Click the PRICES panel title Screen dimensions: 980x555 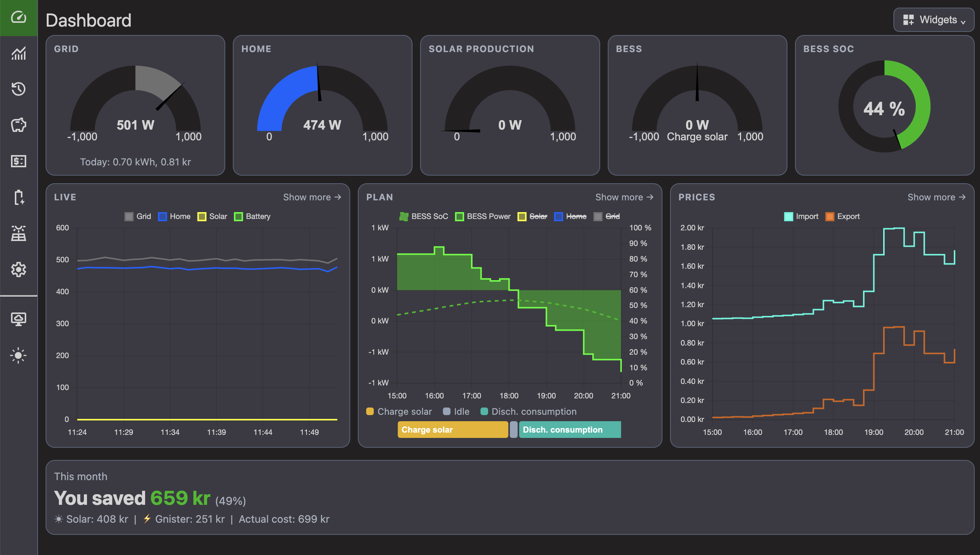(x=697, y=197)
